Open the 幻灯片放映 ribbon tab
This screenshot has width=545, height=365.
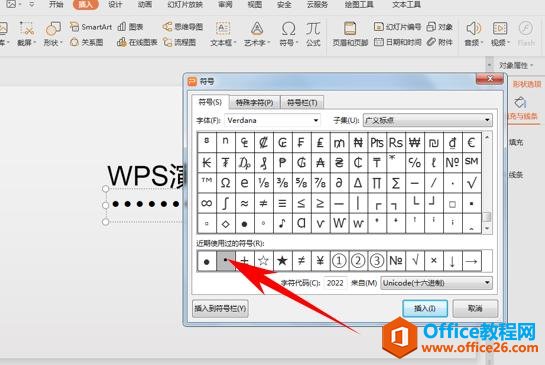185,5
